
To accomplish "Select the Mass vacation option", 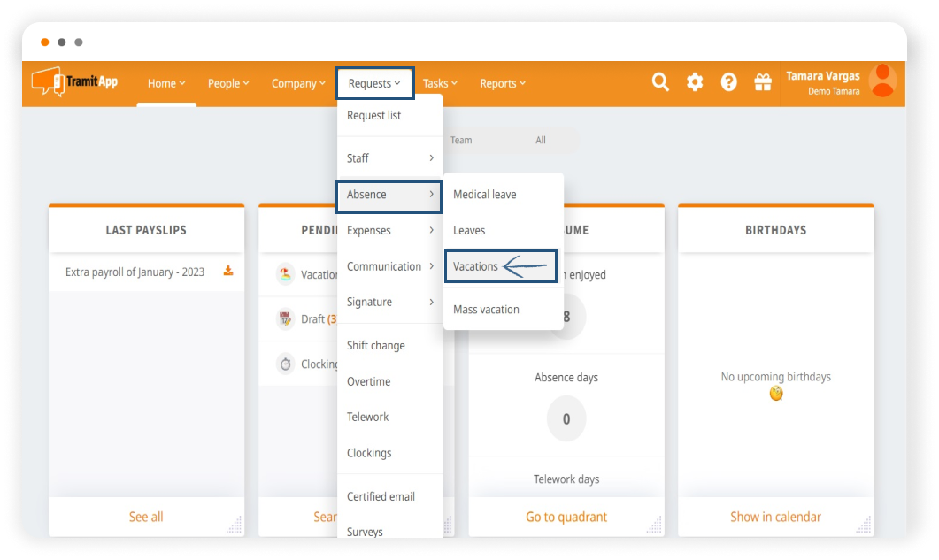I will [x=486, y=310].
